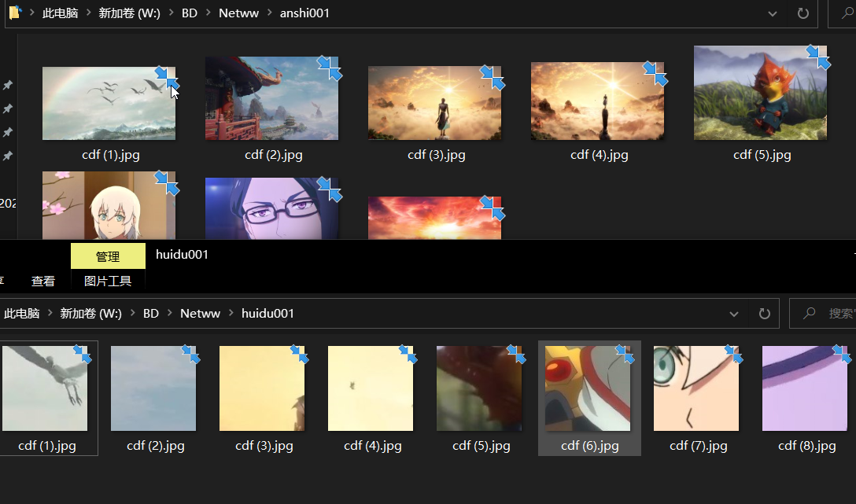The width and height of the screenshot is (856, 504).
Task: Select the orange creature thumbnail cdf (5).jpg in anshi001
Action: coord(761,93)
